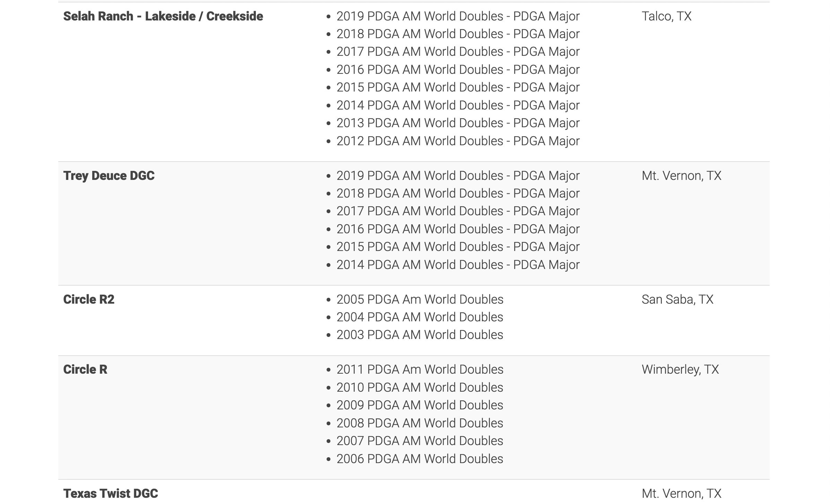Open the Selah Ranch - Lakeside / Creekside course
The width and height of the screenshot is (830, 504).
163,16
